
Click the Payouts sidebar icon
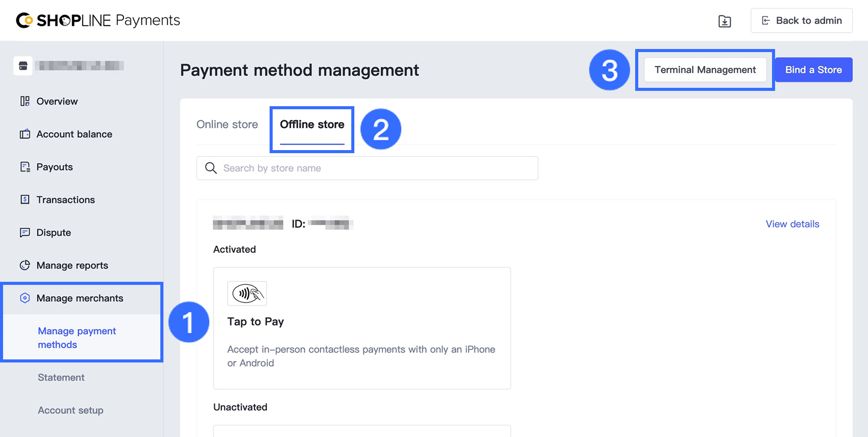click(25, 167)
